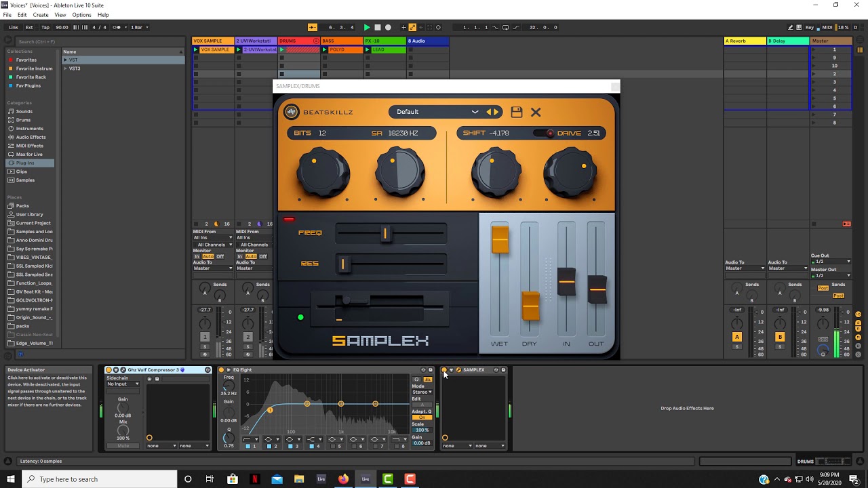Image resolution: width=868 pixels, height=488 pixels.
Task: Select the next preset arrow in SAMPLEX
Action: pyautogui.click(x=496, y=112)
